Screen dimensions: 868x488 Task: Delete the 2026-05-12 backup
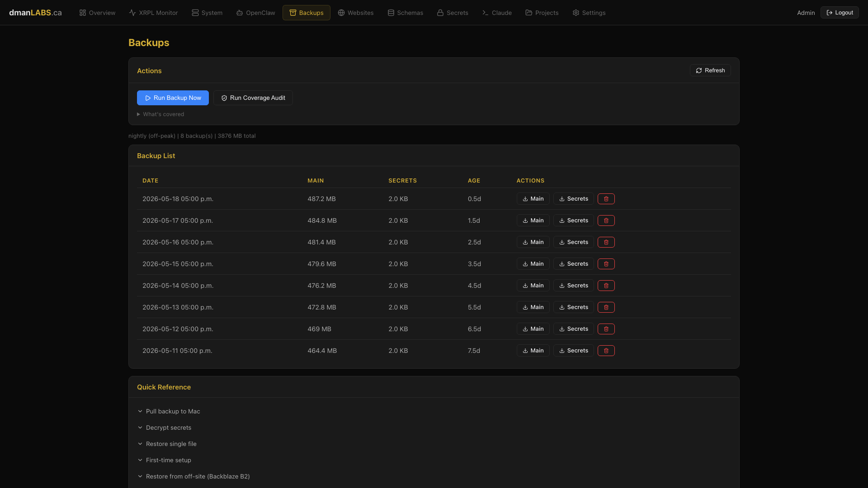pyautogui.click(x=606, y=329)
